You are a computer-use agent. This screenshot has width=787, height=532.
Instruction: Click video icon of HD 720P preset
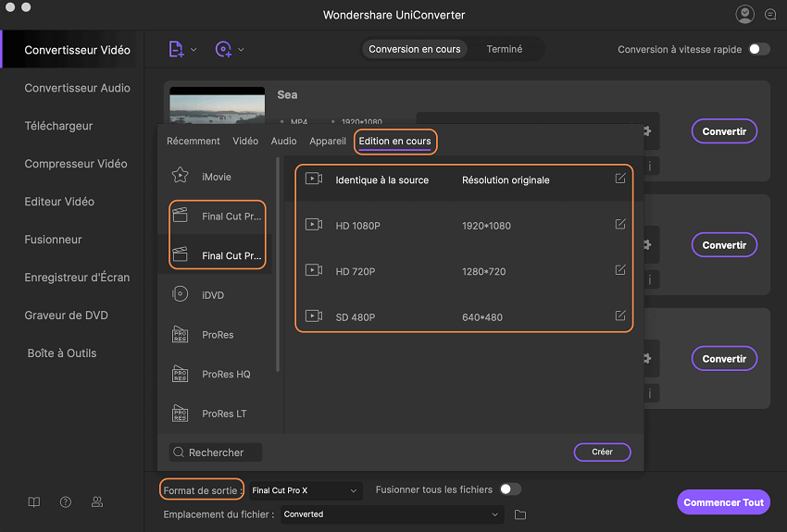[x=314, y=270]
